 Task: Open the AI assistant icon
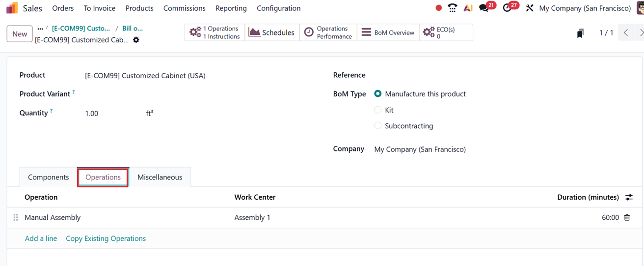(468, 8)
